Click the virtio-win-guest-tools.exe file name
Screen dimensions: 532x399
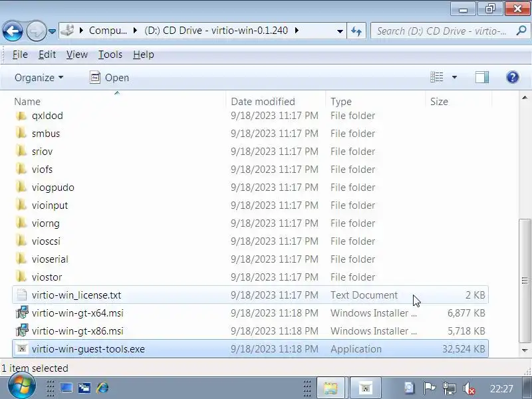(x=88, y=348)
